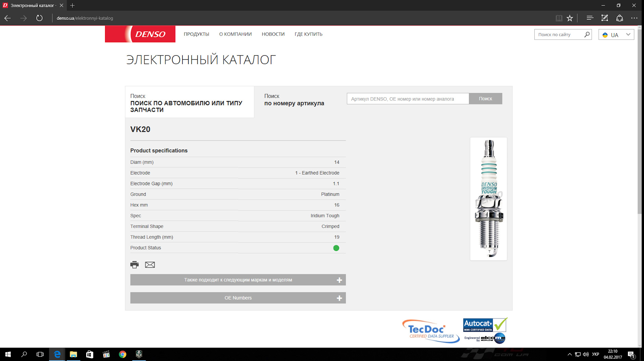Click the Electrode Gap (mm) label
The height and width of the screenshot is (361, 644).
151,184
